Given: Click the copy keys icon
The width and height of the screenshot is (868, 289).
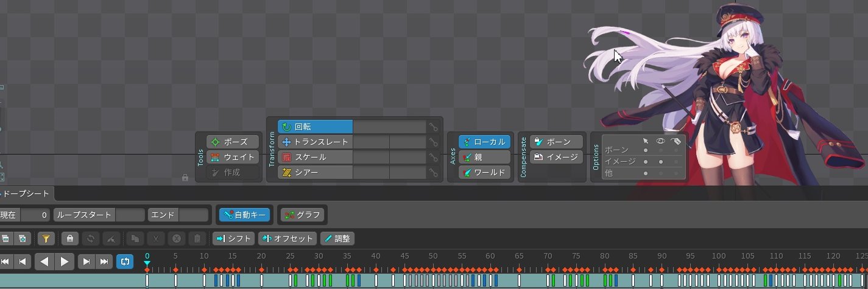Looking at the screenshot, I should pyautogui.click(x=134, y=239).
